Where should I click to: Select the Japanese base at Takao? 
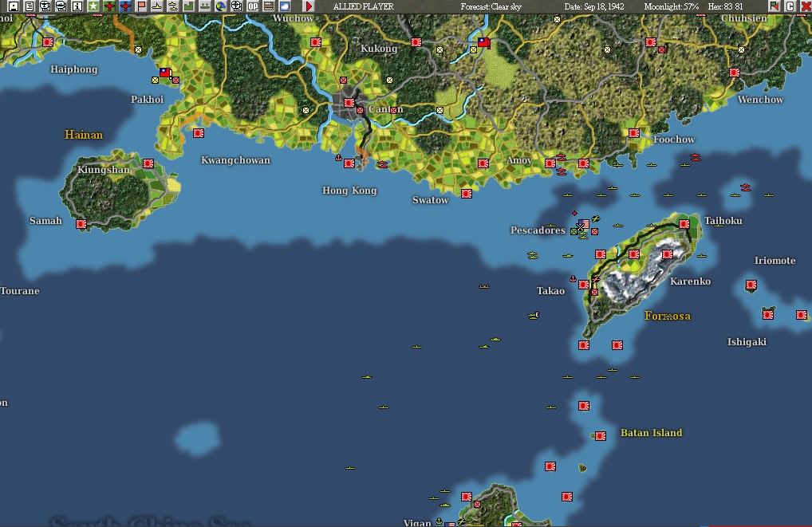click(584, 285)
